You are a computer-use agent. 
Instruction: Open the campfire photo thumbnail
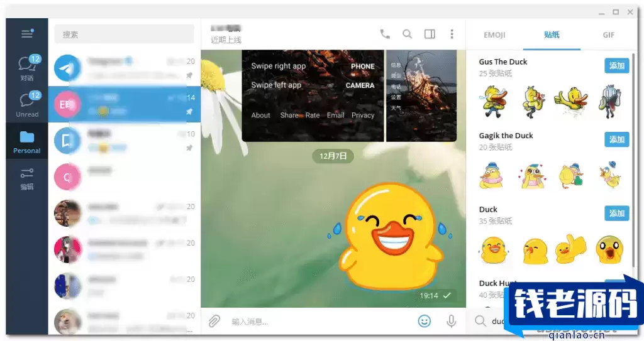click(421, 95)
